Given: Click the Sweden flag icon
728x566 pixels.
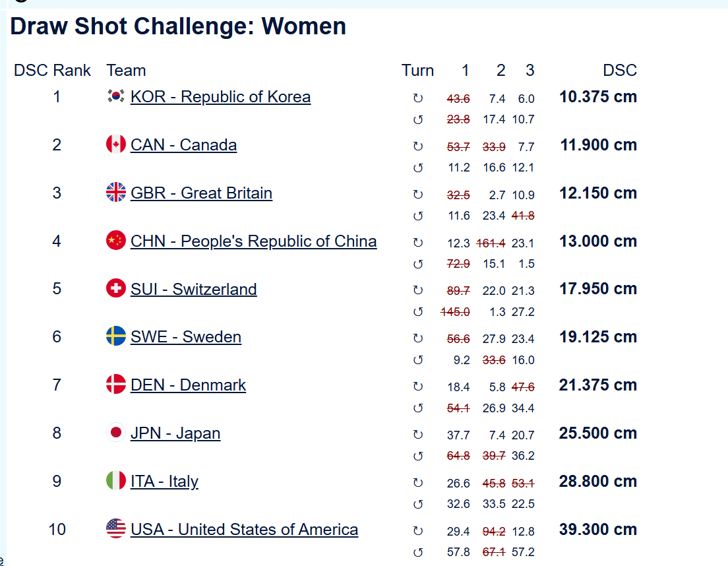Looking at the screenshot, I should (x=116, y=336).
